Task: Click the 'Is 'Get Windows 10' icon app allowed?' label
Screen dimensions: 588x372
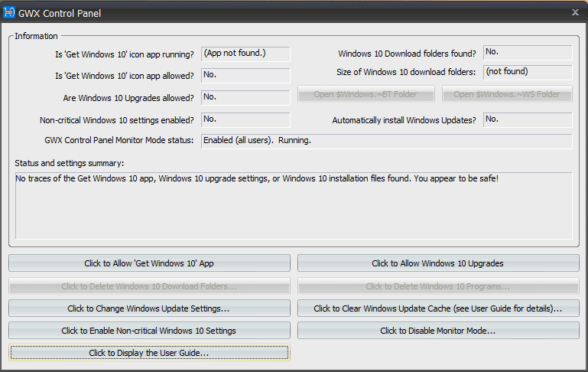Action: click(125, 76)
